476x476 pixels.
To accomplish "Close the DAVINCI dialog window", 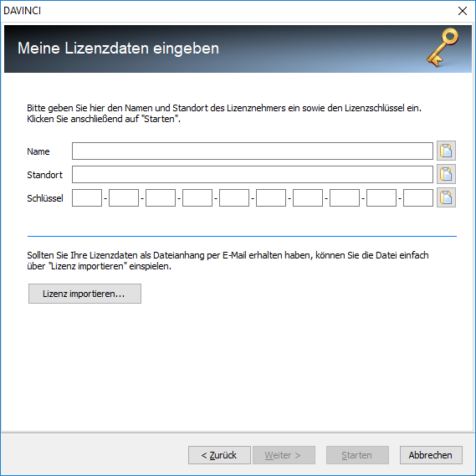I will coord(463,11).
